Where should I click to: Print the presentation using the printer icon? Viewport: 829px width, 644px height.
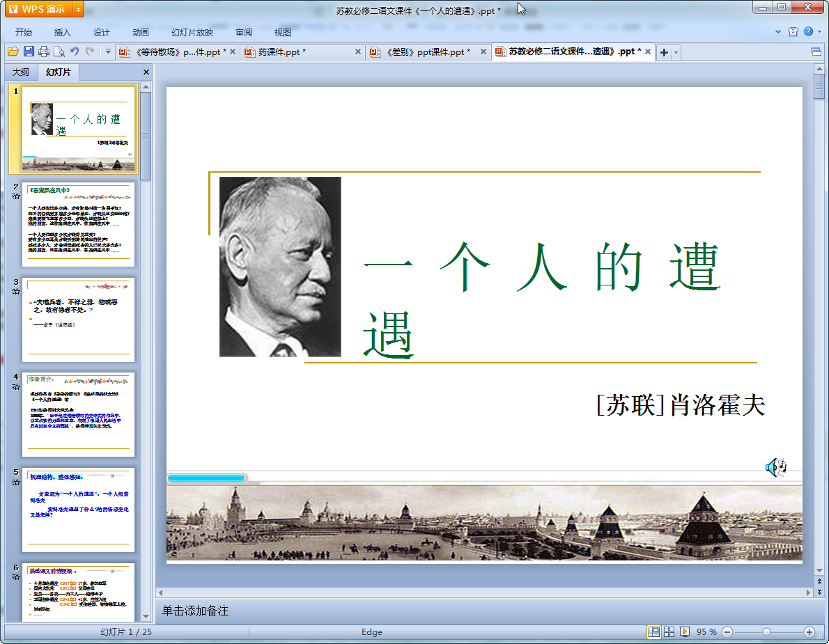[x=44, y=52]
